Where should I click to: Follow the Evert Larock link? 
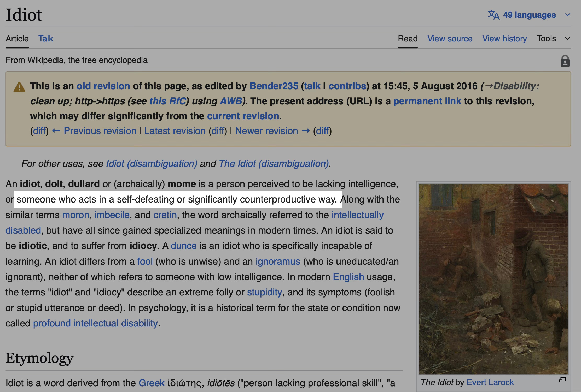click(490, 382)
